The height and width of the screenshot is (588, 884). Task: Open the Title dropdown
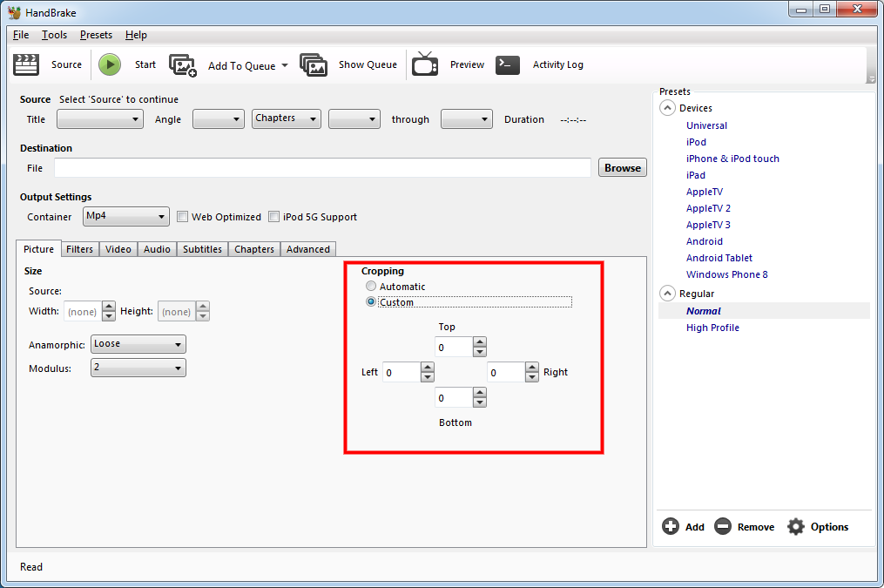[100, 119]
